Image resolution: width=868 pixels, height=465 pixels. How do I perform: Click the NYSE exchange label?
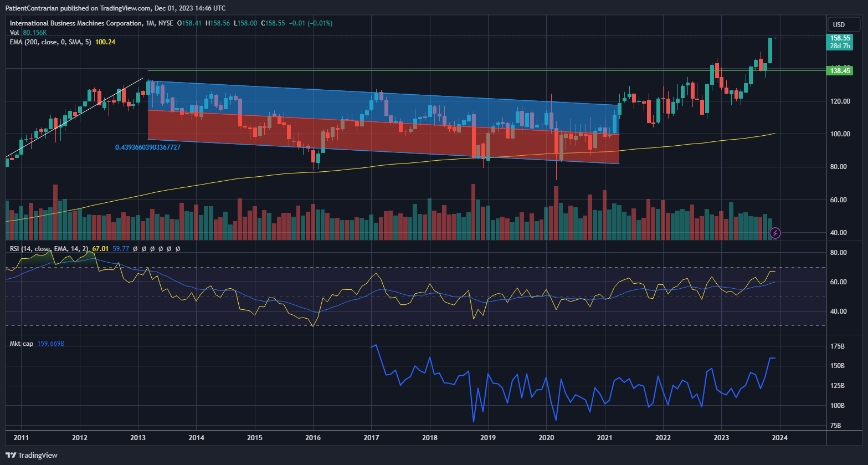point(165,23)
